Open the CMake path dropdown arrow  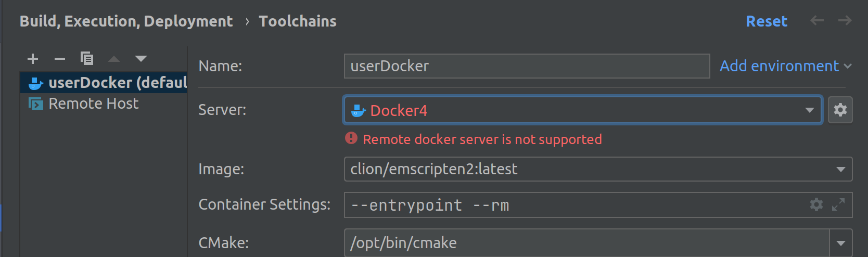click(x=841, y=243)
